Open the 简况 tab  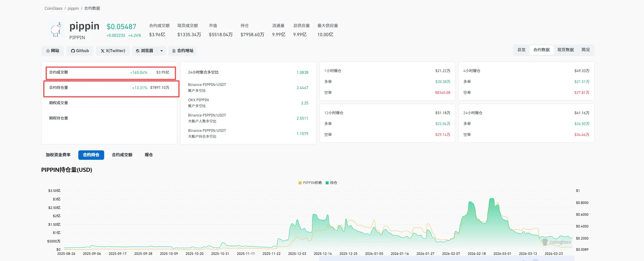(585, 50)
